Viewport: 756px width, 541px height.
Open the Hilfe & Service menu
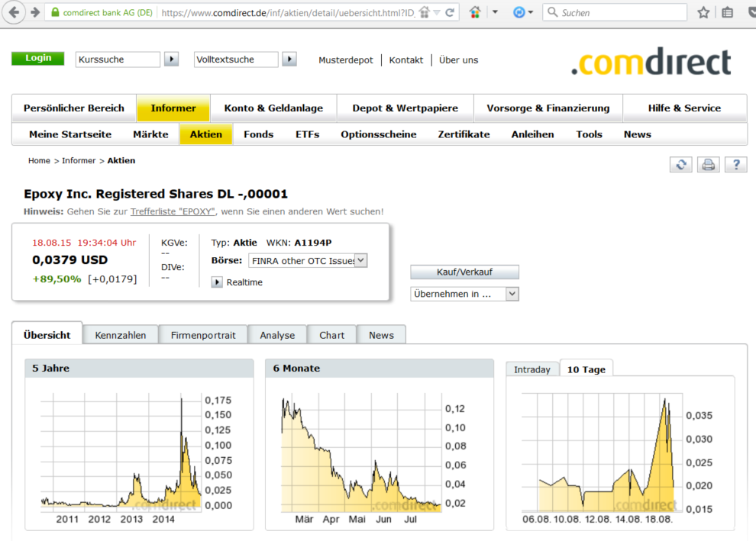click(x=685, y=108)
